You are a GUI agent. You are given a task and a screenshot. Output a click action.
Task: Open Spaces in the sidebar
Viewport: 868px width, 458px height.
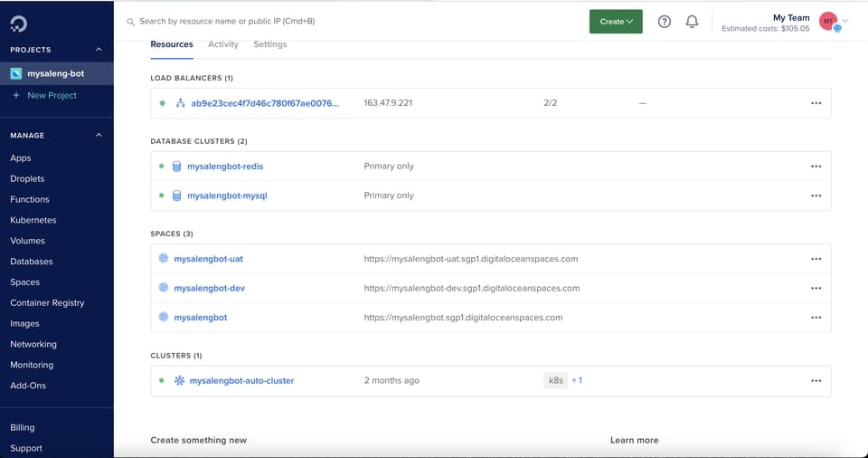click(x=25, y=282)
